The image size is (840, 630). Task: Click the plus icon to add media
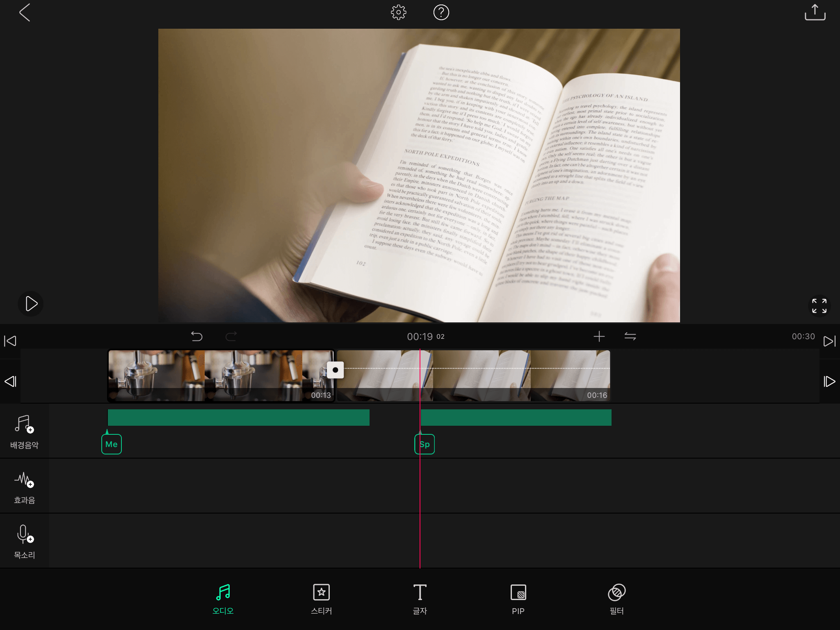(599, 337)
